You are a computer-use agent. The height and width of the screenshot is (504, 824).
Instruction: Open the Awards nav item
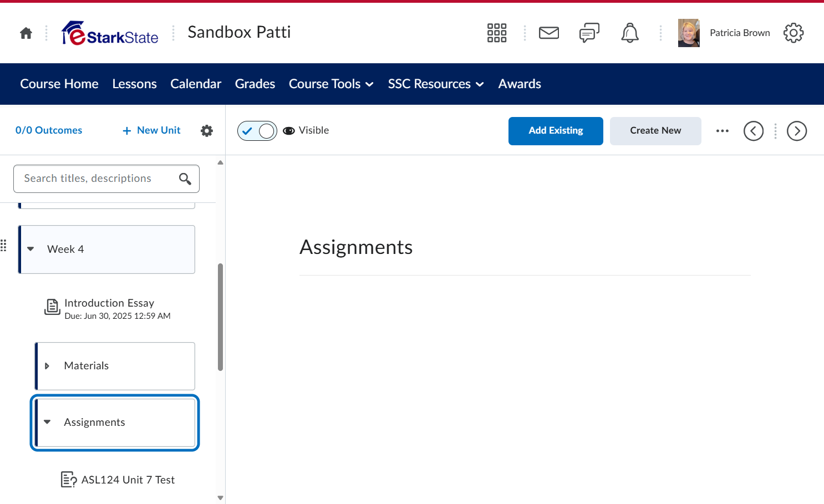pyautogui.click(x=520, y=84)
